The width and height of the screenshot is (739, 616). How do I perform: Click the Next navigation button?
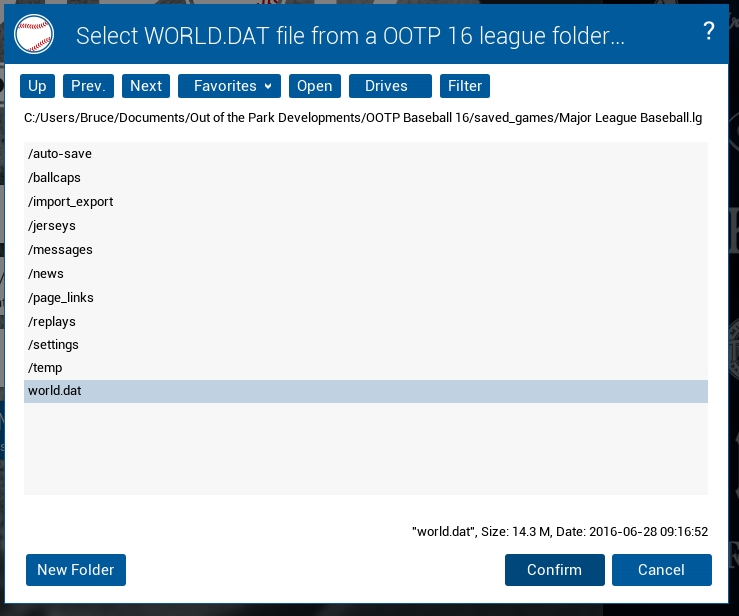click(x=146, y=86)
